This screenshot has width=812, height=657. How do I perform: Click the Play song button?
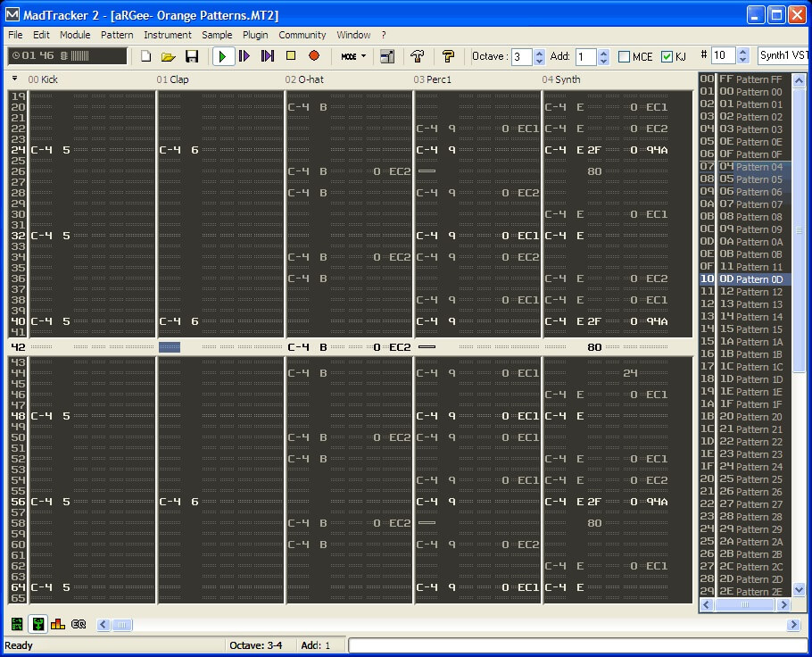tap(222, 56)
